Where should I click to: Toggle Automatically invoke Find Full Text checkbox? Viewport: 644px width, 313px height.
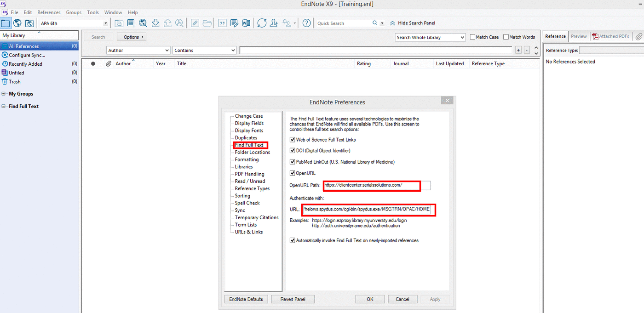292,240
